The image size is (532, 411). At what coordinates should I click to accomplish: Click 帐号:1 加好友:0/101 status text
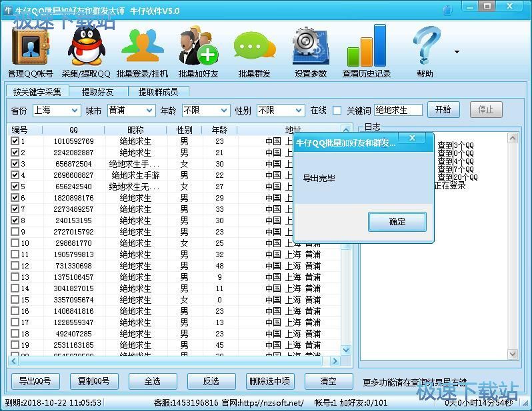351,403
